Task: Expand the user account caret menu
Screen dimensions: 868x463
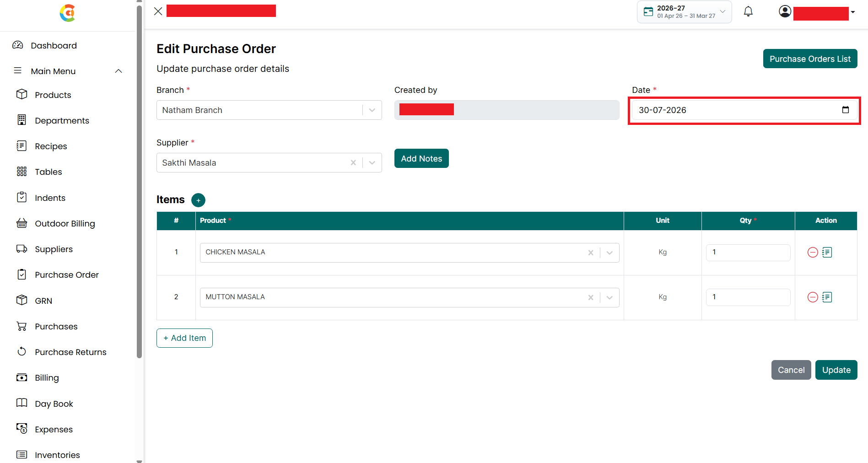Action: coord(852,12)
